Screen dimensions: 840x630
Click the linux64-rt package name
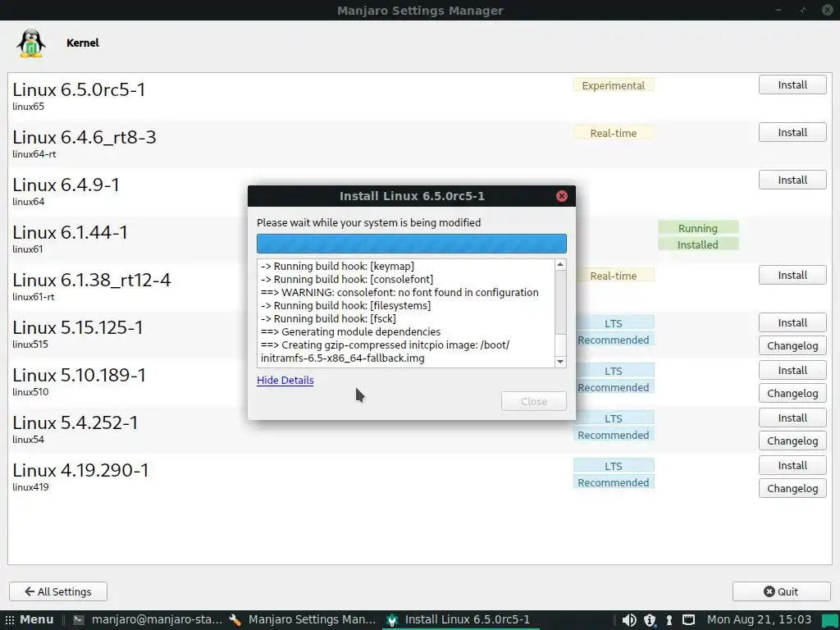pyautogui.click(x=34, y=154)
